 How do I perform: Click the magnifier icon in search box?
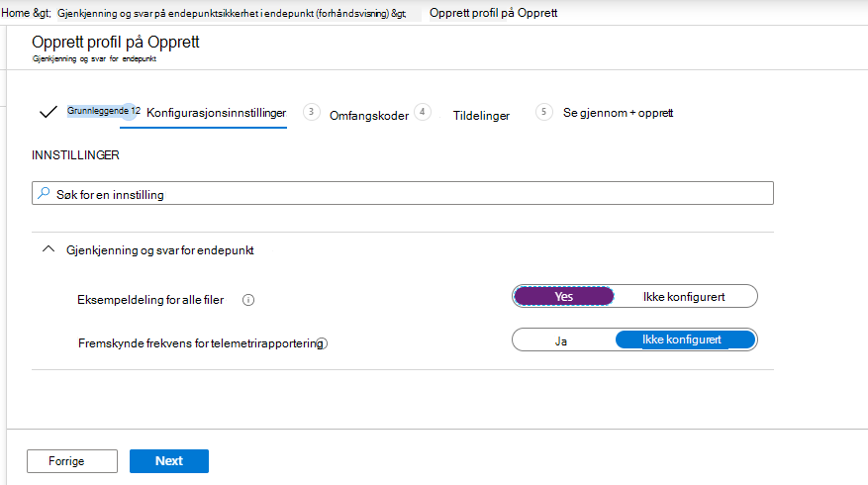click(x=44, y=193)
